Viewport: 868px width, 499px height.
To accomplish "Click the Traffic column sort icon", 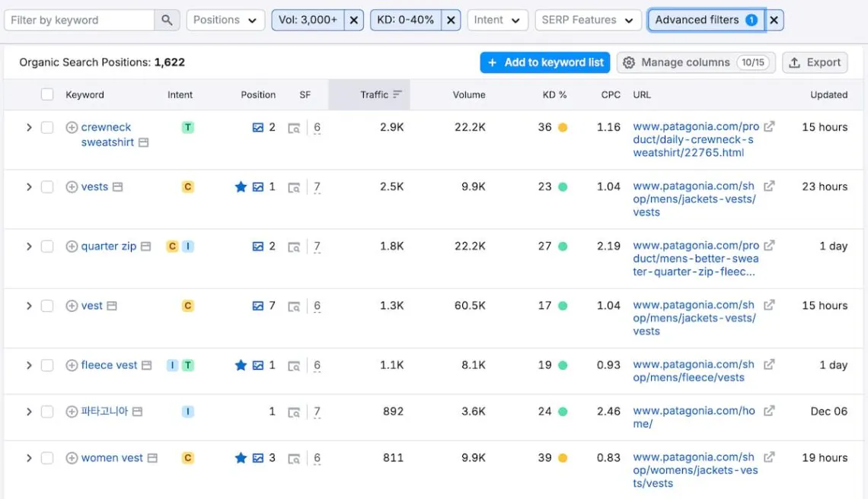I will tap(397, 94).
